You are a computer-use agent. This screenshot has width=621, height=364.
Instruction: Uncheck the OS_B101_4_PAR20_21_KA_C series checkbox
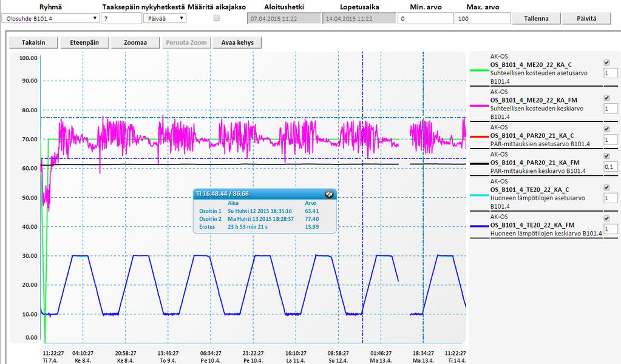click(606, 129)
